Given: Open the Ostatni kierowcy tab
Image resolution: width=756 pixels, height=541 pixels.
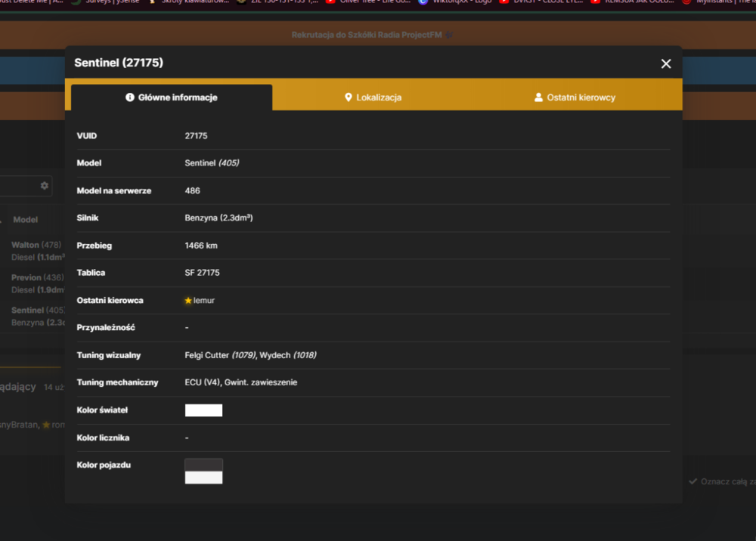Looking at the screenshot, I should (x=575, y=97).
